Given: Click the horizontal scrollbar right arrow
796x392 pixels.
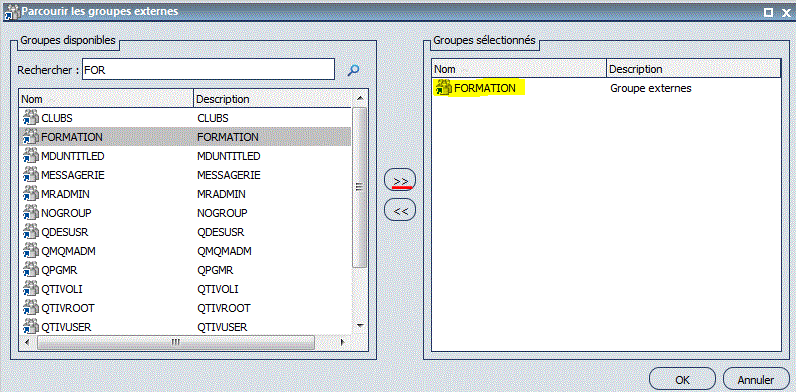Looking at the screenshot, I should [x=344, y=341].
